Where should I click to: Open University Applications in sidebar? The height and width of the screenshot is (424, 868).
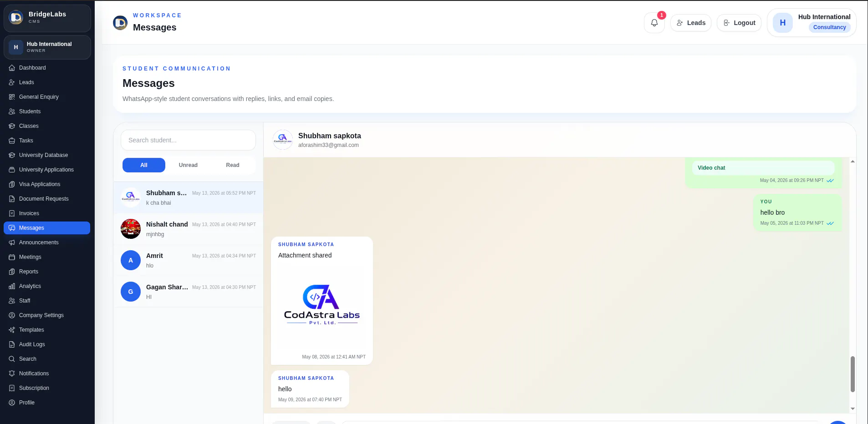click(47, 170)
